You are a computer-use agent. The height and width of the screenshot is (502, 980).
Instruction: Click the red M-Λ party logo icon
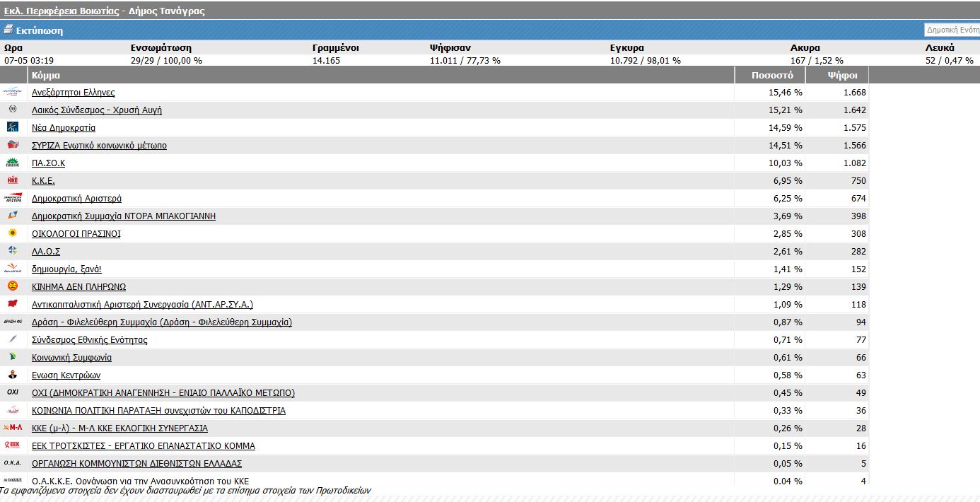pyautogui.click(x=13, y=428)
